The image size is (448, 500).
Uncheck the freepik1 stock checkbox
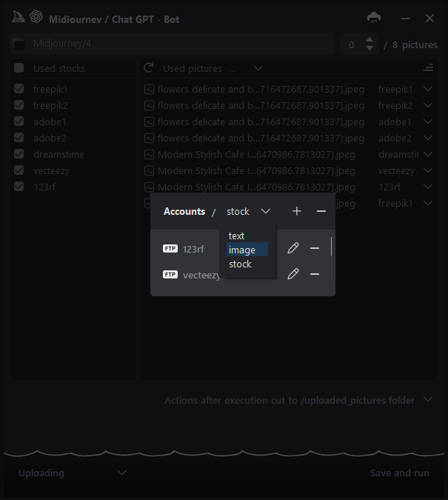pyautogui.click(x=19, y=89)
